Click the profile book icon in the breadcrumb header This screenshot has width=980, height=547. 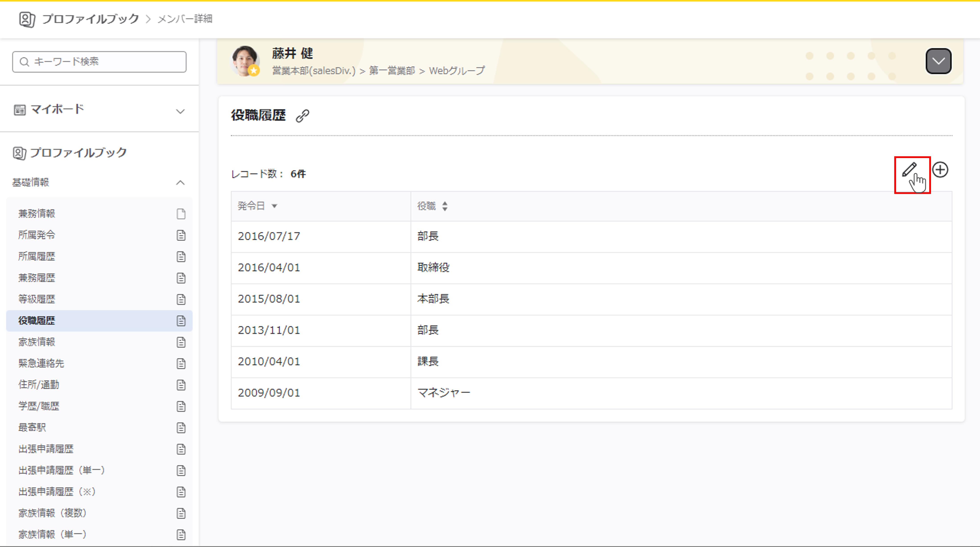[27, 19]
